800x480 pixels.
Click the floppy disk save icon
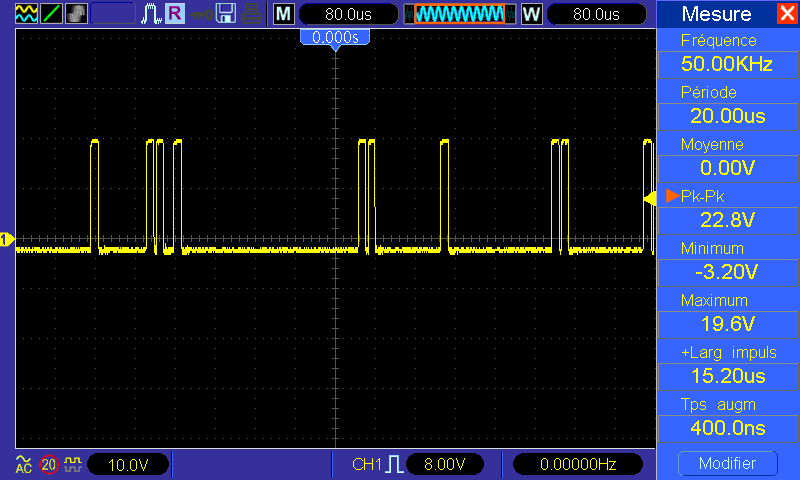(x=227, y=14)
